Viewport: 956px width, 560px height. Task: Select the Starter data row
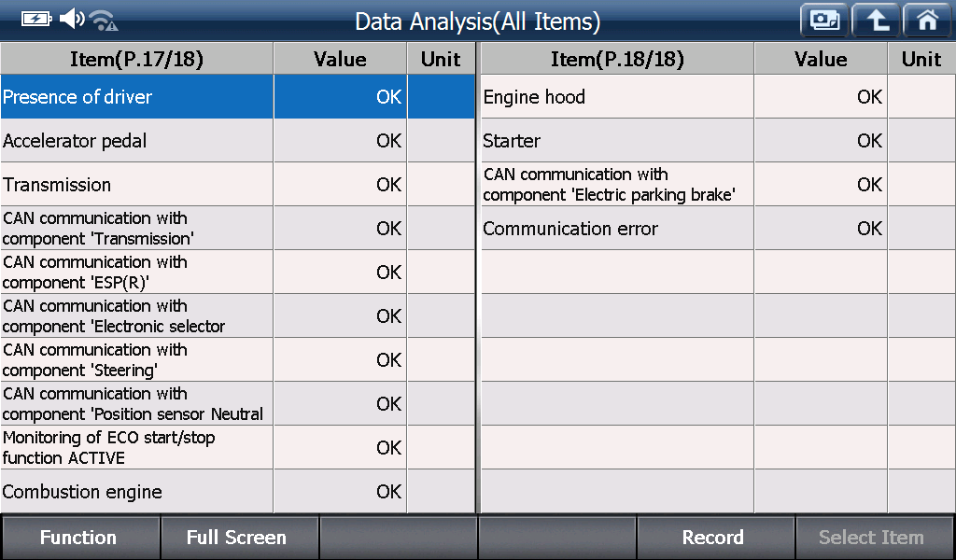pyautogui.click(x=718, y=140)
